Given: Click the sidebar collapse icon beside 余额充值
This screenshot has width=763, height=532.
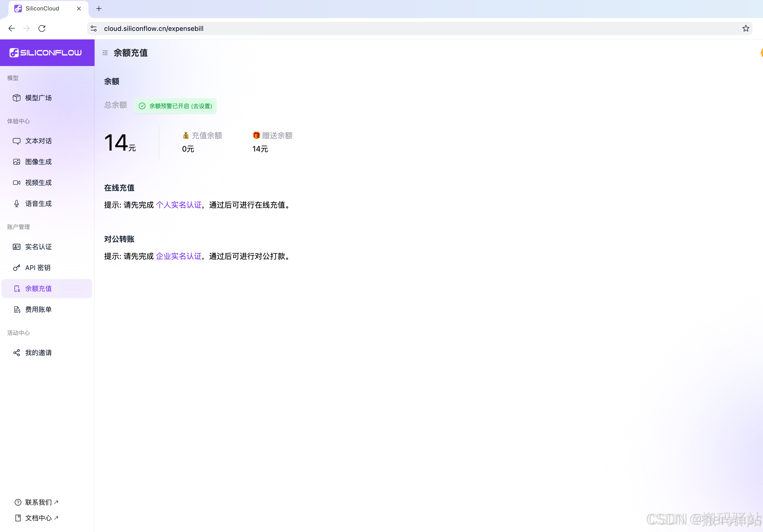Looking at the screenshot, I should 105,53.
